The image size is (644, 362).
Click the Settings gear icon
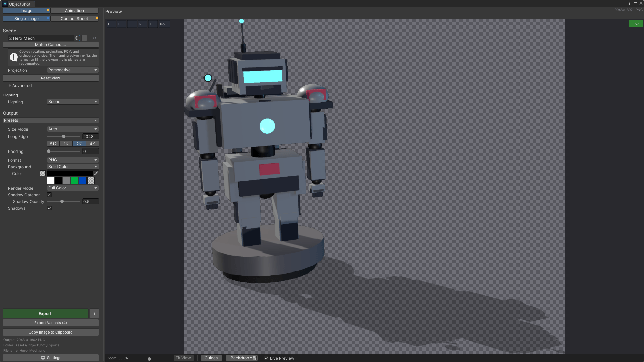click(x=43, y=358)
